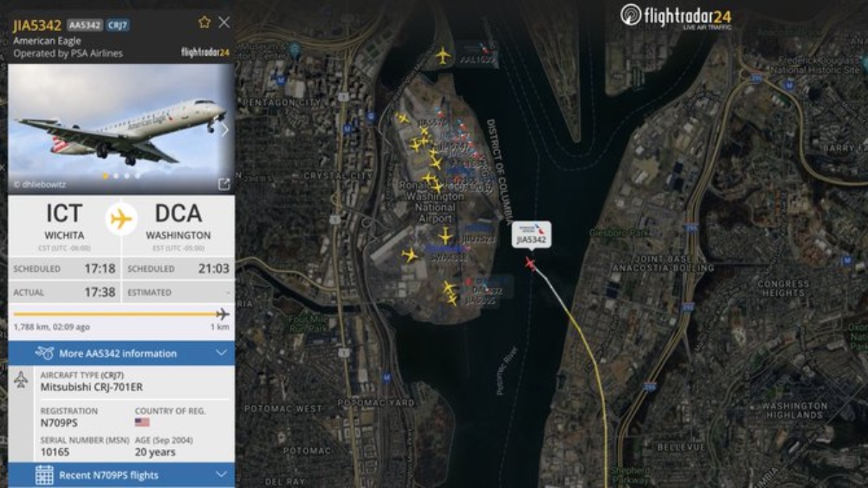Show next aircraft photo using right arrow
Viewport: 868px width, 488px height.
[224, 129]
